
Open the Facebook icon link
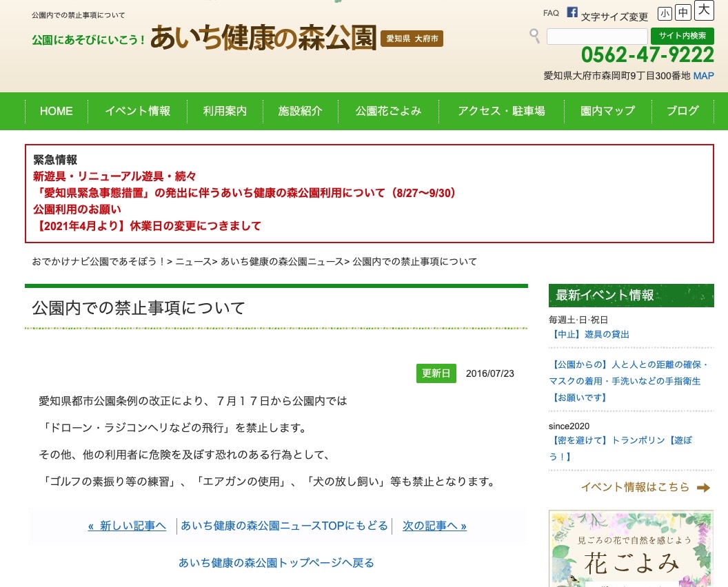point(572,12)
